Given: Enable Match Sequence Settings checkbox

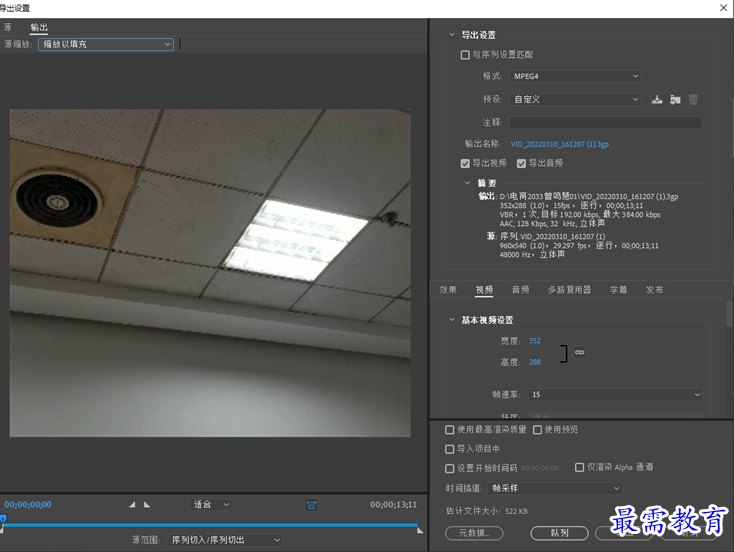Looking at the screenshot, I should click(x=465, y=55).
